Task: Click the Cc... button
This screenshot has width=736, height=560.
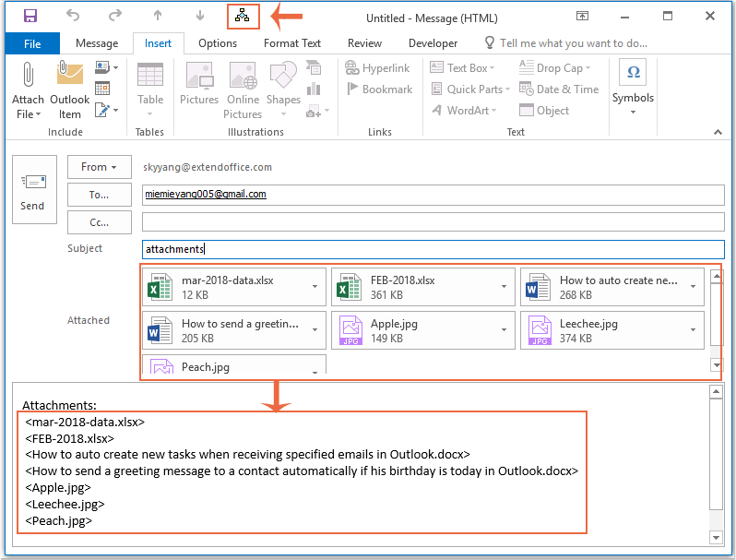Action: click(x=99, y=222)
